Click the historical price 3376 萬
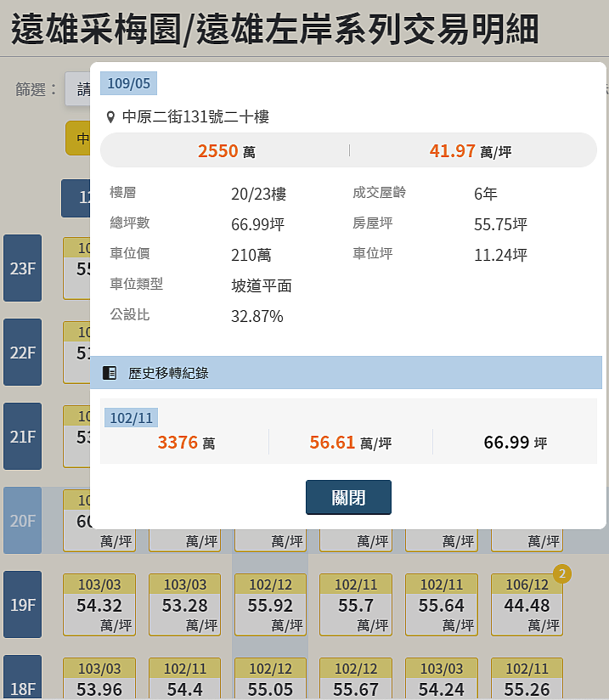The image size is (609, 700). coord(186,443)
